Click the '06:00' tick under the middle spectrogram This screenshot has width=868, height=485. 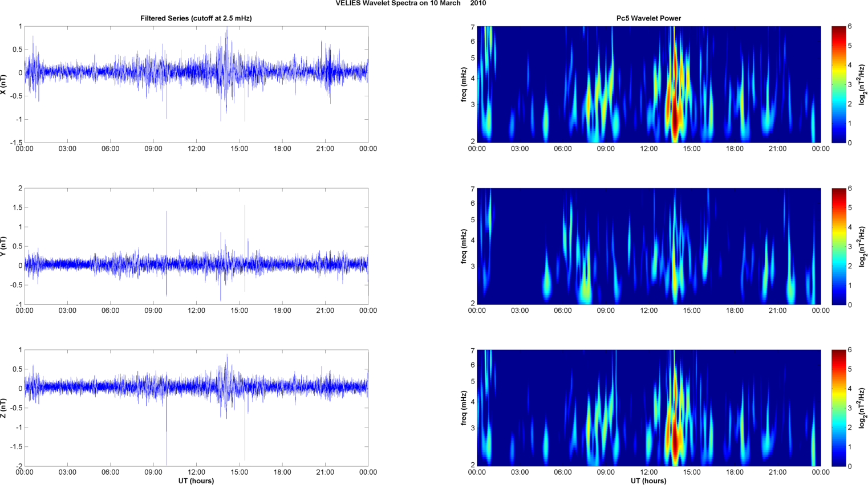(x=563, y=311)
